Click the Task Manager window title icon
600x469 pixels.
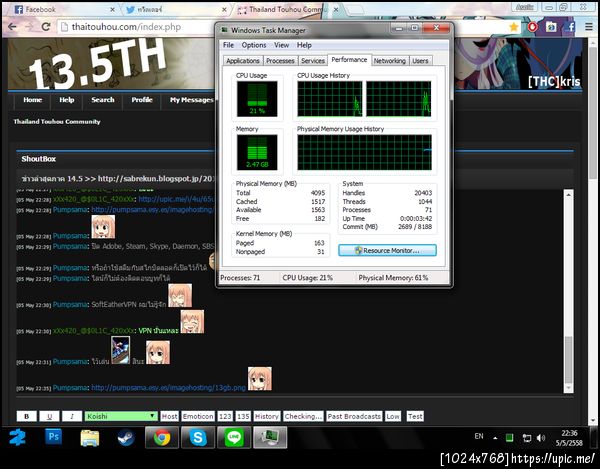click(225, 30)
